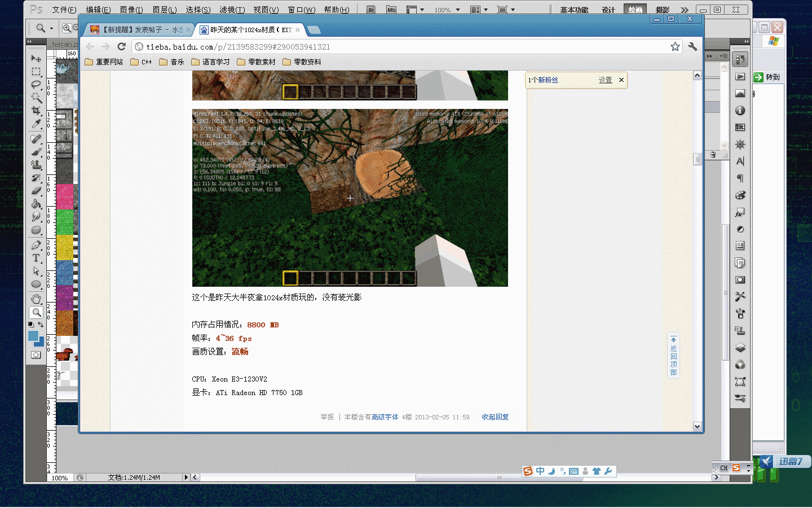This screenshot has height=508, width=812.
Task: Open the Swatches grid panel icon
Action: pos(740,128)
